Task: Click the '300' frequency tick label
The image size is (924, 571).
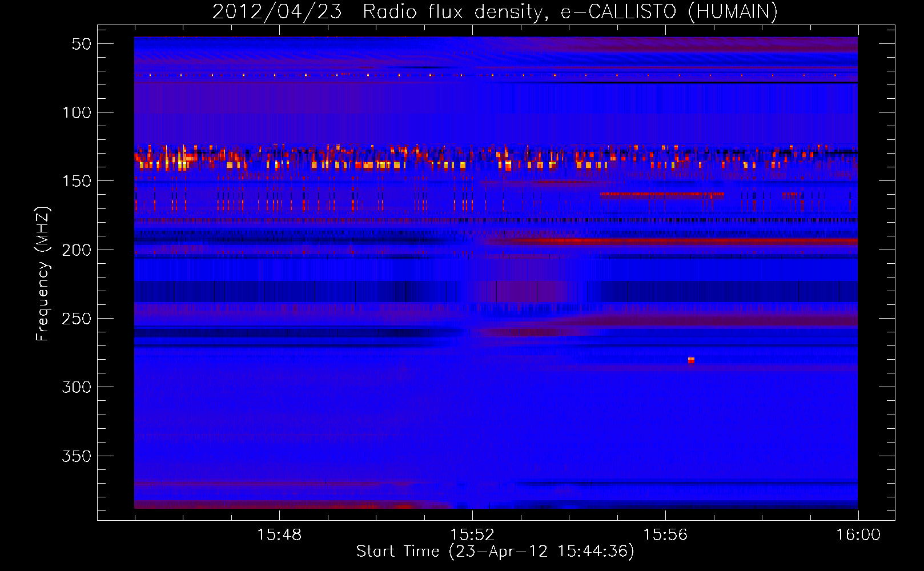Action: coord(77,387)
